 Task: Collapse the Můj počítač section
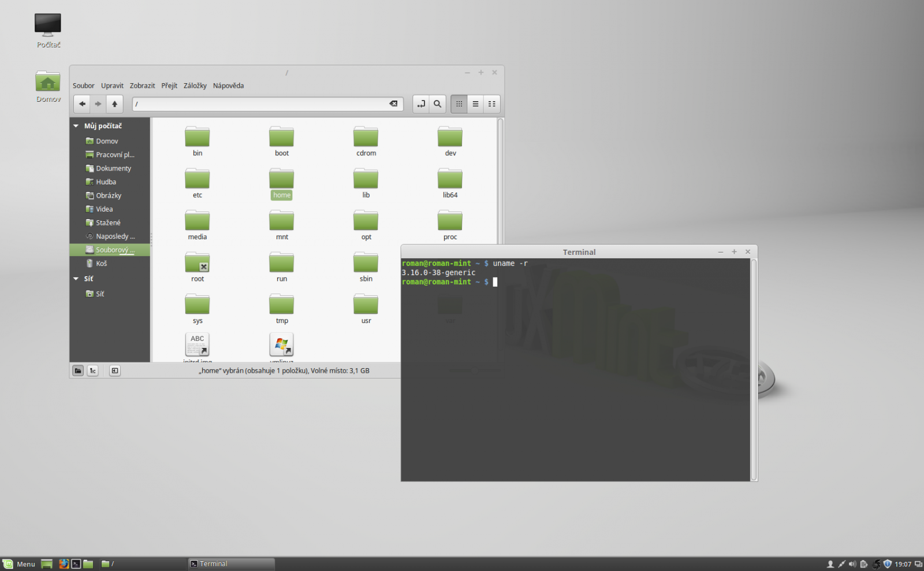(x=76, y=125)
